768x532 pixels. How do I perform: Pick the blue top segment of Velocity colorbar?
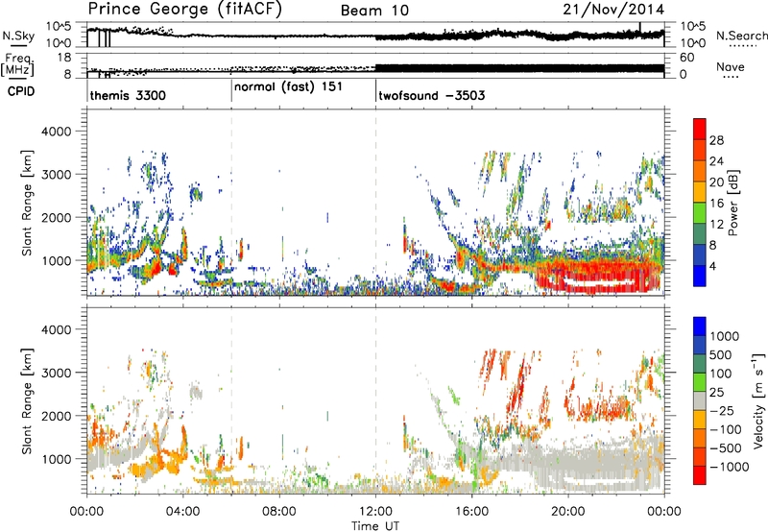coord(700,326)
